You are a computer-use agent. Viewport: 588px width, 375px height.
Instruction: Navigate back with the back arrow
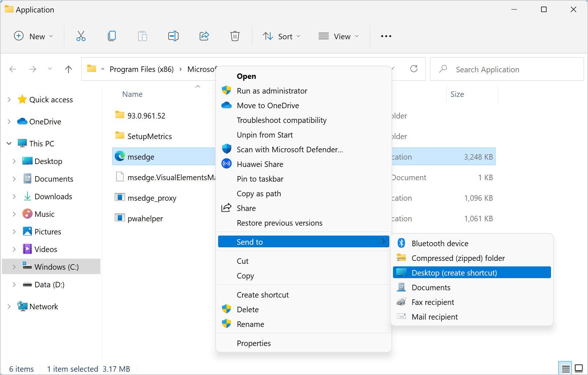(12, 69)
